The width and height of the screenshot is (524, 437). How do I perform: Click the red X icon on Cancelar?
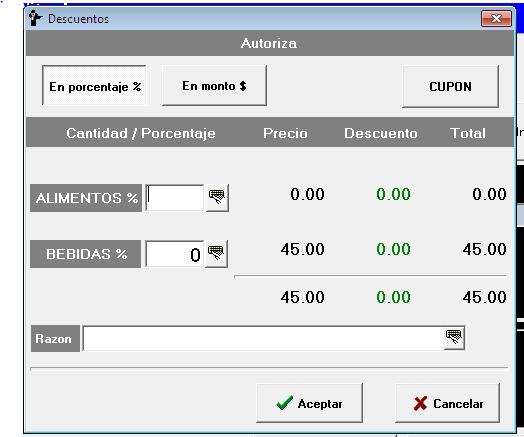tap(420, 403)
